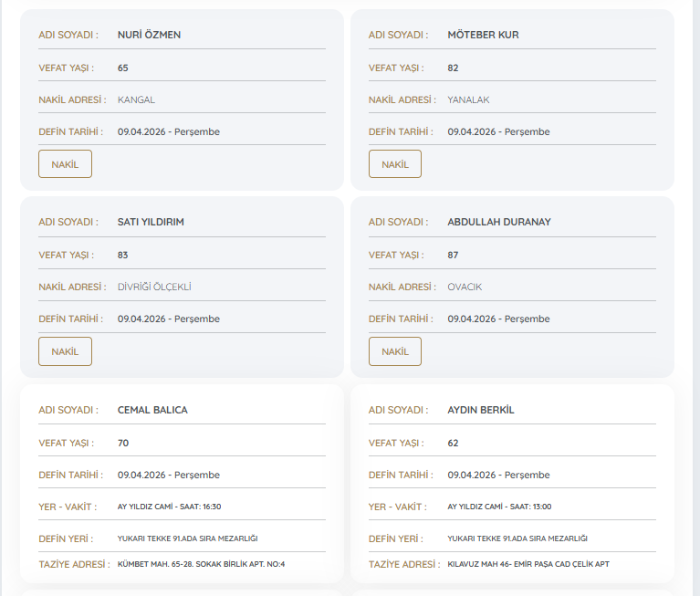Click Cemal Balıca's 16:30 mosque time
This screenshot has height=596, width=700.
tap(169, 507)
